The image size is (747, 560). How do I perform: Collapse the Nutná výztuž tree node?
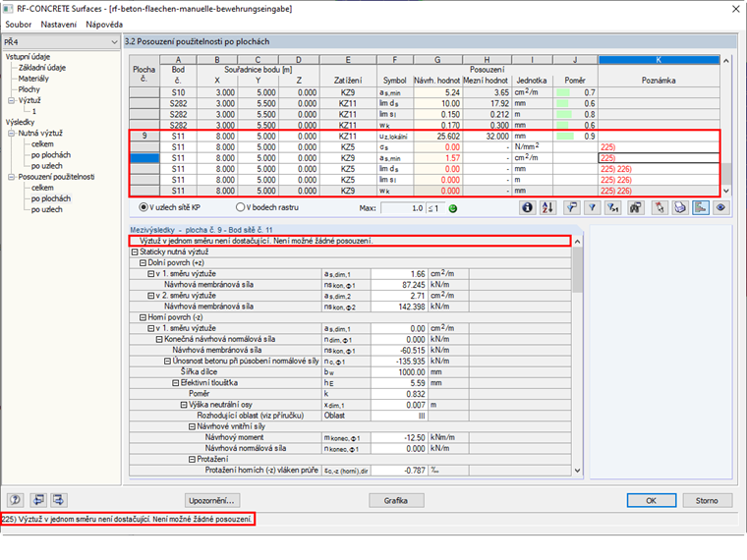(x=12, y=134)
